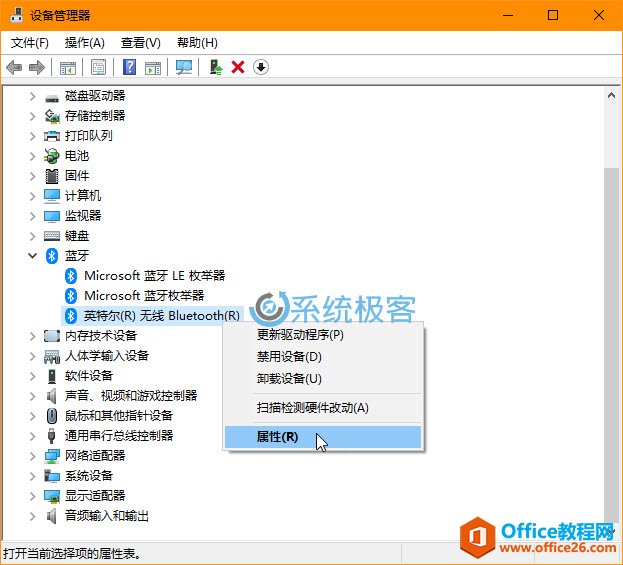
Task: Click the show/hide action pane icon
Action: pos(153,68)
